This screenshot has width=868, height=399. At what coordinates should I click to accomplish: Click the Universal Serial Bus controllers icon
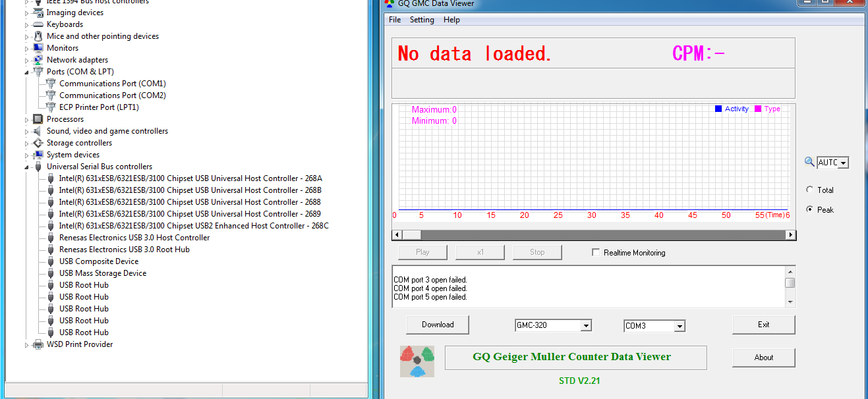pyautogui.click(x=38, y=167)
